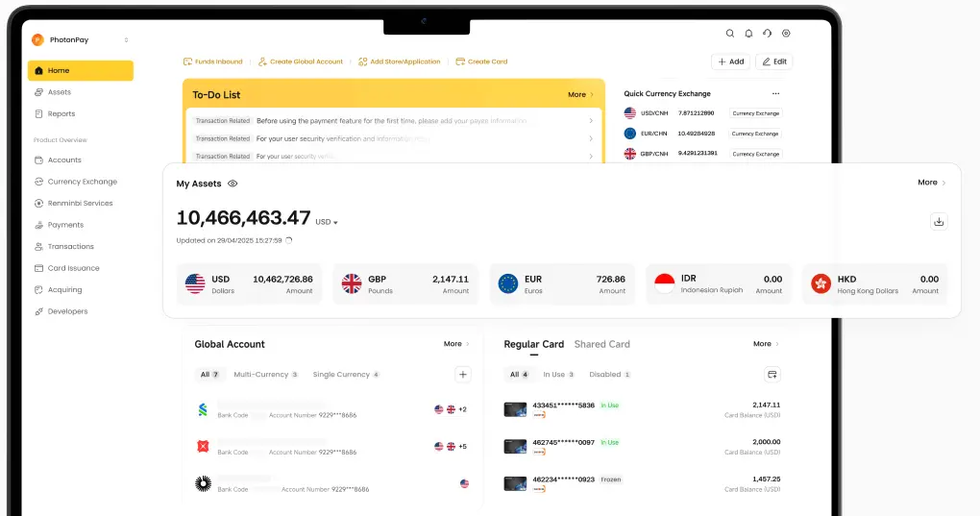980x516 pixels.
Task: Click the Payments sidebar icon
Action: [38, 225]
